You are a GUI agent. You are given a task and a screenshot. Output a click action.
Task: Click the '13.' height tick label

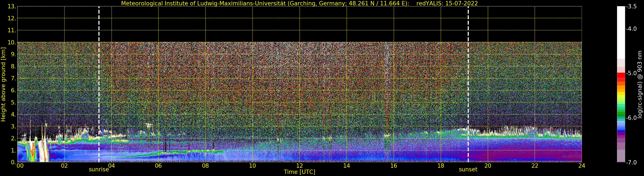pos(12,6)
